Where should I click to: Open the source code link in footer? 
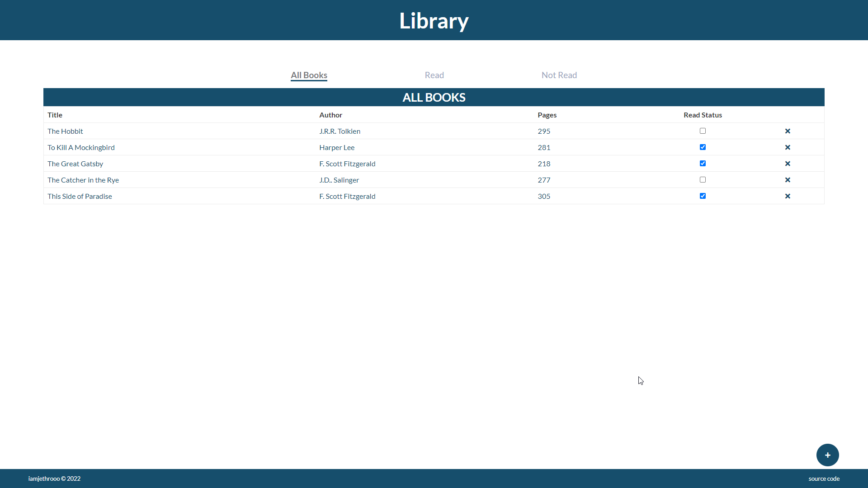coord(824,479)
